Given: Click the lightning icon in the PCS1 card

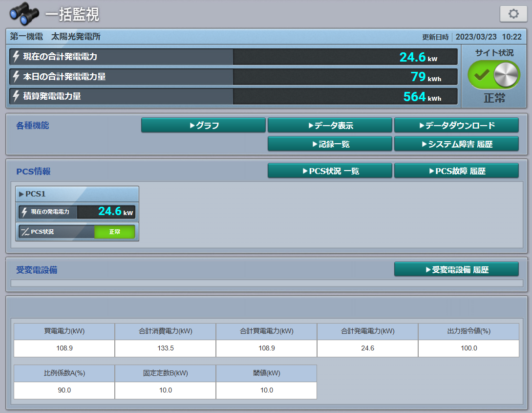Looking at the screenshot, I should point(24,212).
